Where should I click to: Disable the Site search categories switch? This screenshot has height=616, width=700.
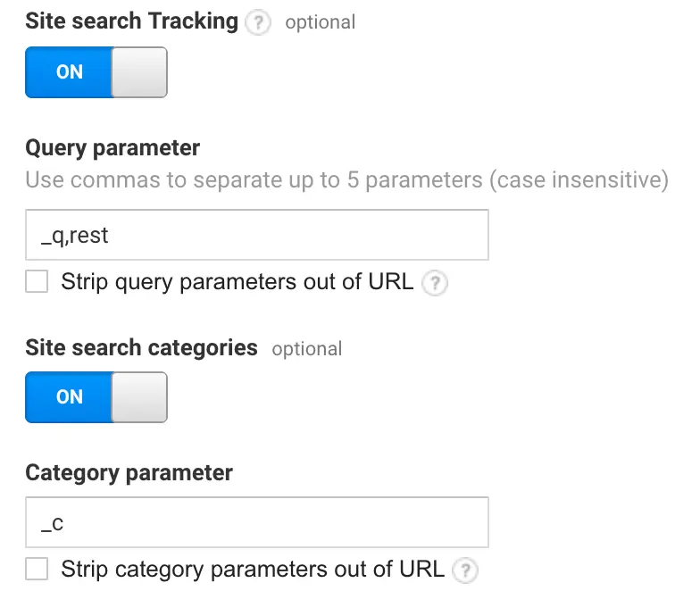click(96, 397)
